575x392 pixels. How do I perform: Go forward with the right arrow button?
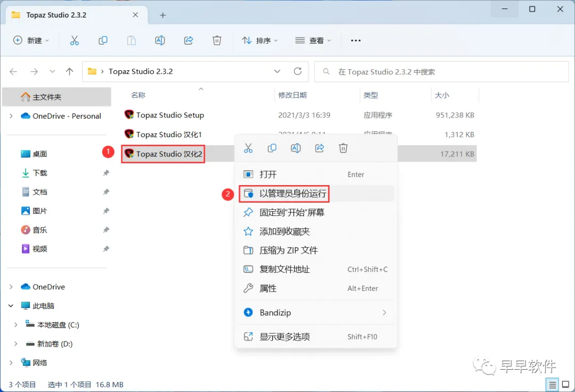click(x=34, y=71)
